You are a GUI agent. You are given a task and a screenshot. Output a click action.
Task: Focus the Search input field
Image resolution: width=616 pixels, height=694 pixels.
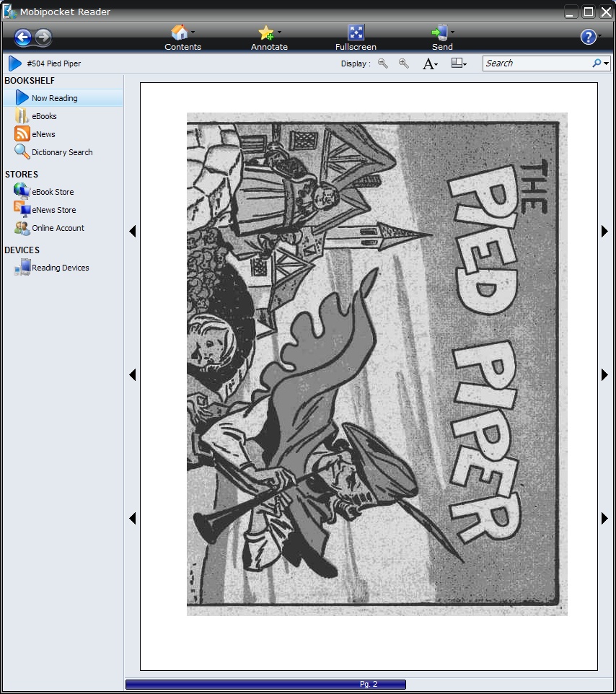point(537,63)
